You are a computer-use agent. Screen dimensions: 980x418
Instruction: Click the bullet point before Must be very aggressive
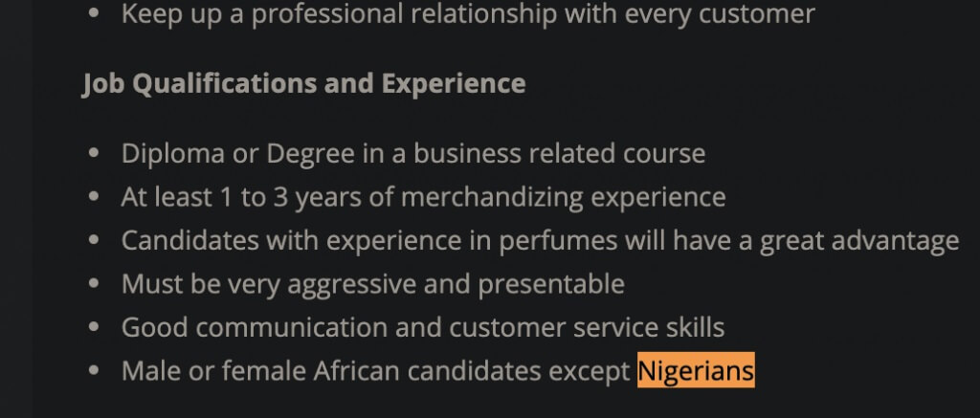[95, 283]
